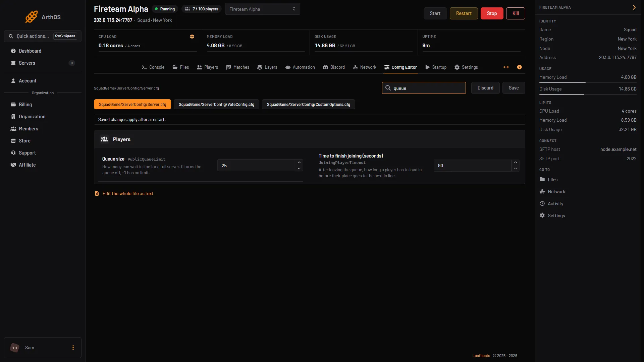
Task: Save the config changes
Action: 514,88
